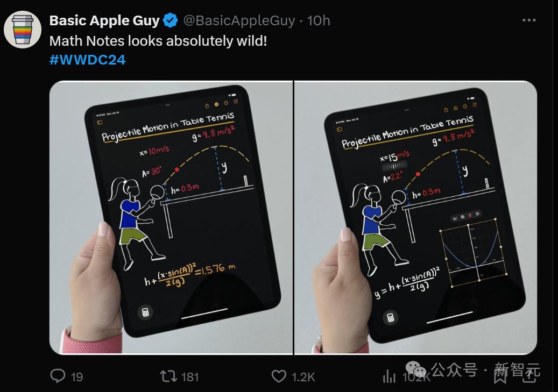Open the left iPad photo

coord(171,217)
